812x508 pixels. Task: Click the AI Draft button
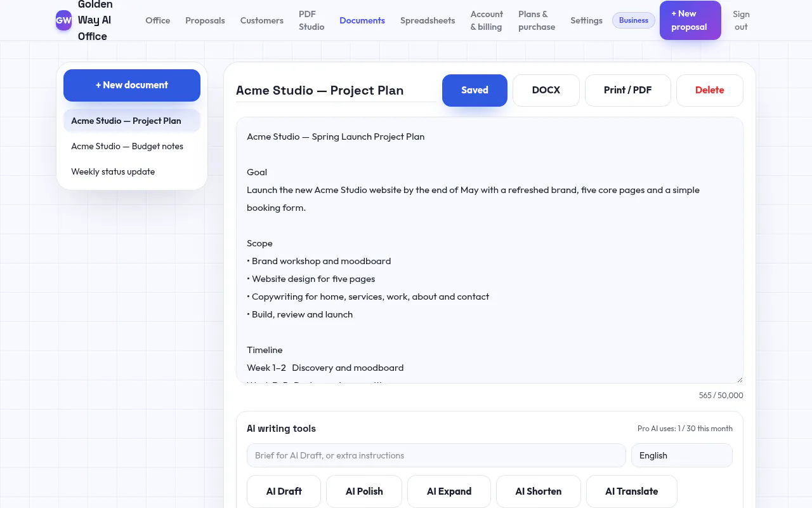(284, 491)
